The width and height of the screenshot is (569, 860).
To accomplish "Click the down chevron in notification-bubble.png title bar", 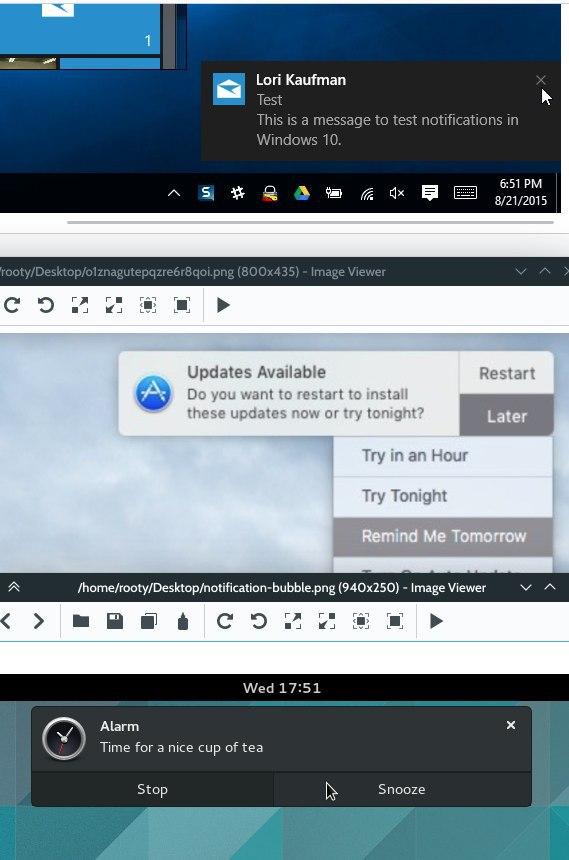I will [526, 587].
